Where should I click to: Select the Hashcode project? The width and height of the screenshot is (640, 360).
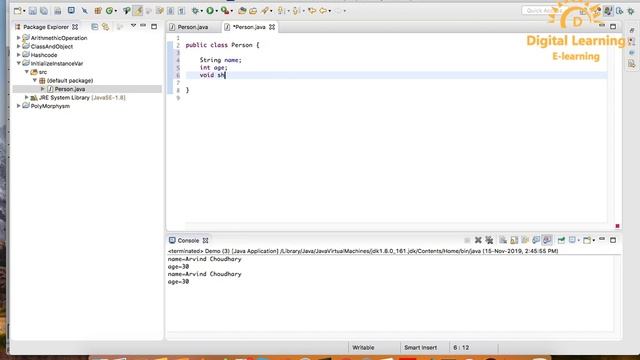tap(44, 55)
